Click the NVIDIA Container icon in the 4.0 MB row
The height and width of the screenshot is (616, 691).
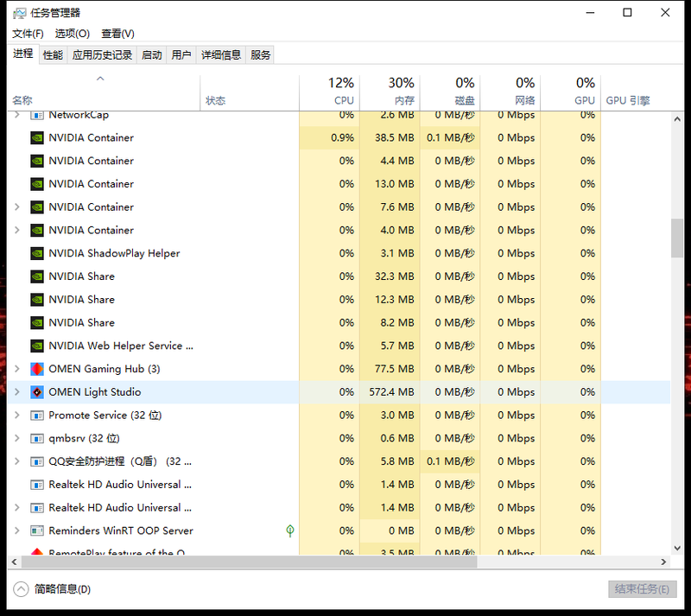click(x=37, y=230)
